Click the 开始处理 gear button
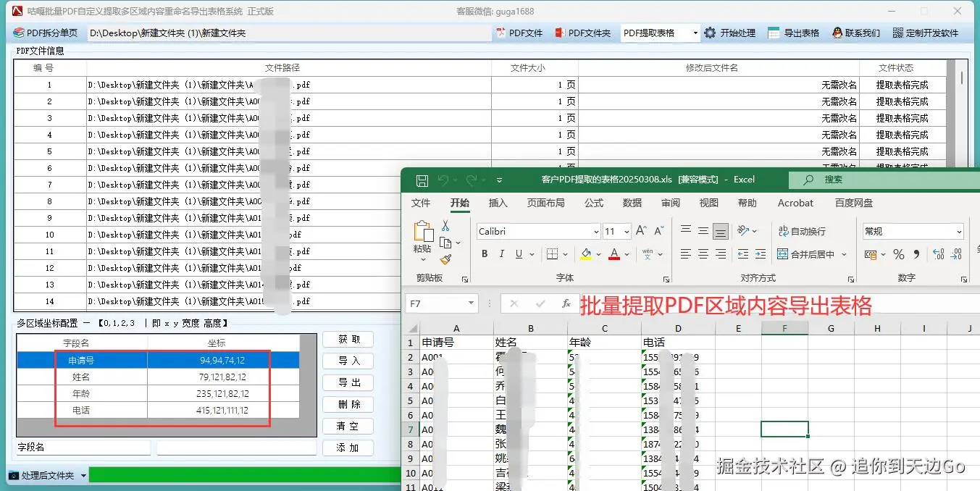The width and height of the screenshot is (980, 491). [730, 33]
